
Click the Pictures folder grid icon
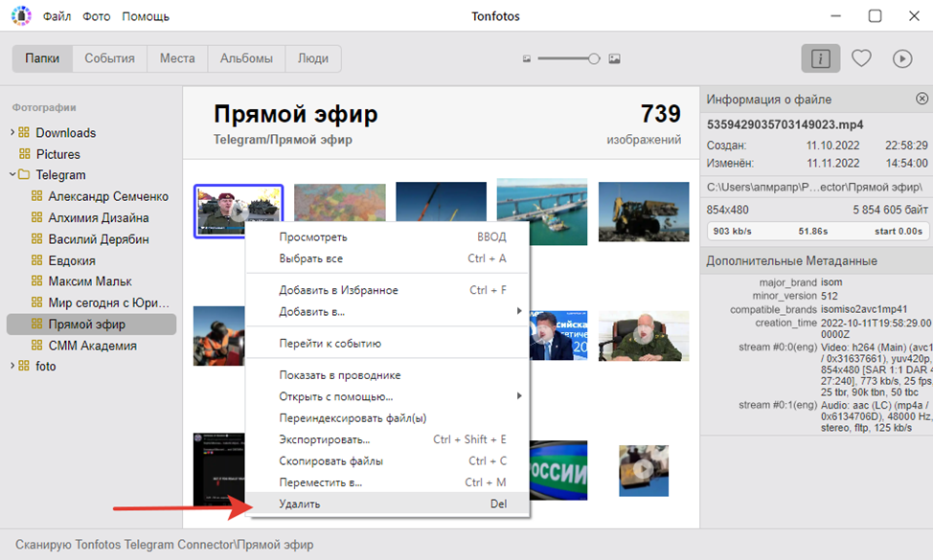point(24,153)
